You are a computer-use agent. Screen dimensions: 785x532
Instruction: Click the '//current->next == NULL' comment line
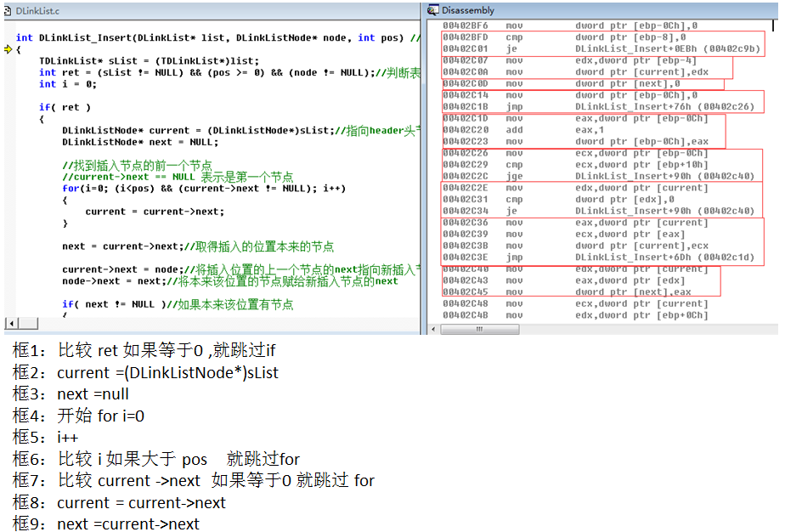tap(178, 177)
